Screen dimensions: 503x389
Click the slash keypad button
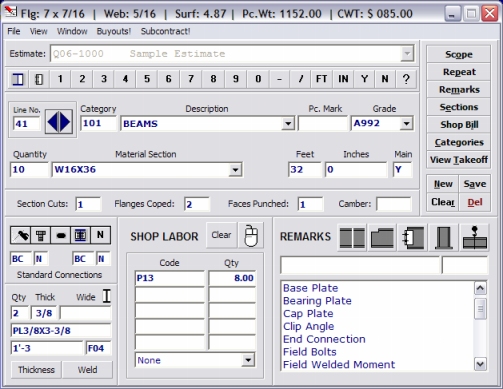(301, 79)
